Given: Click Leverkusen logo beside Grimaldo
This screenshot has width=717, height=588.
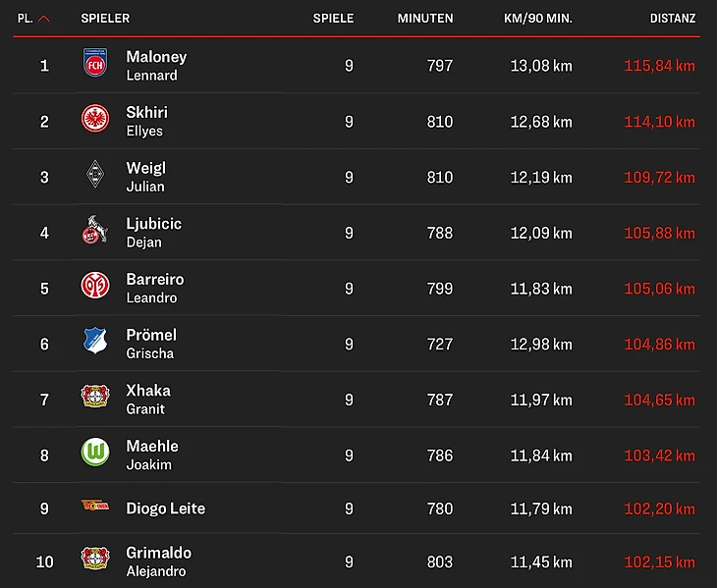Looking at the screenshot, I should click(x=95, y=561).
